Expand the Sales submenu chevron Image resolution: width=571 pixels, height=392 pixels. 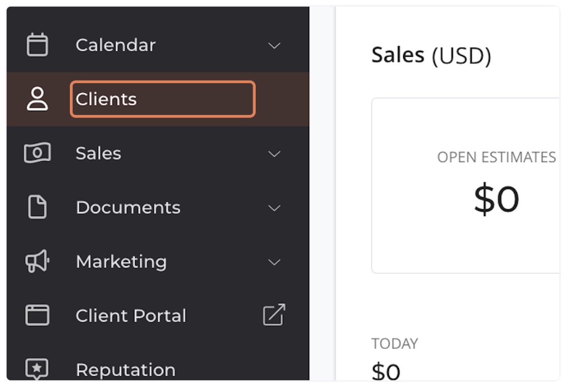274,153
